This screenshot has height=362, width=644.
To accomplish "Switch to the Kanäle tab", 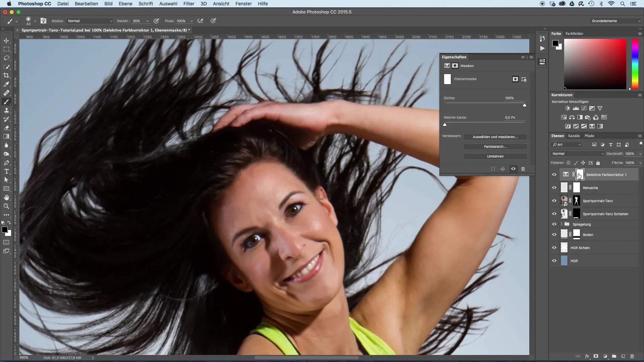I will coord(574,136).
